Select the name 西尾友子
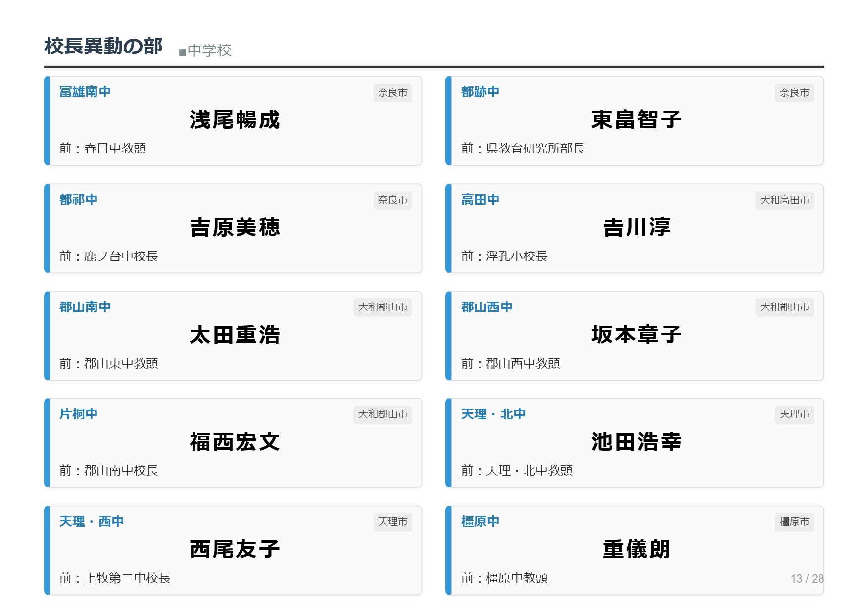 [x=235, y=549]
